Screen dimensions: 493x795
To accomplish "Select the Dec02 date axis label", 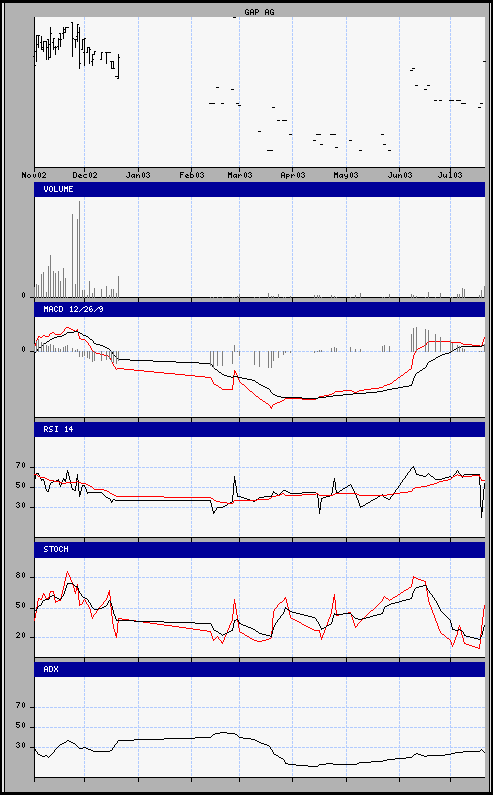I will (85, 175).
